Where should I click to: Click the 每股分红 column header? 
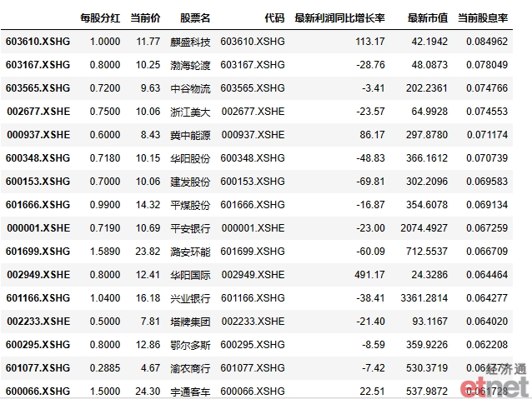pyautogui.click(x=100, y=18)
